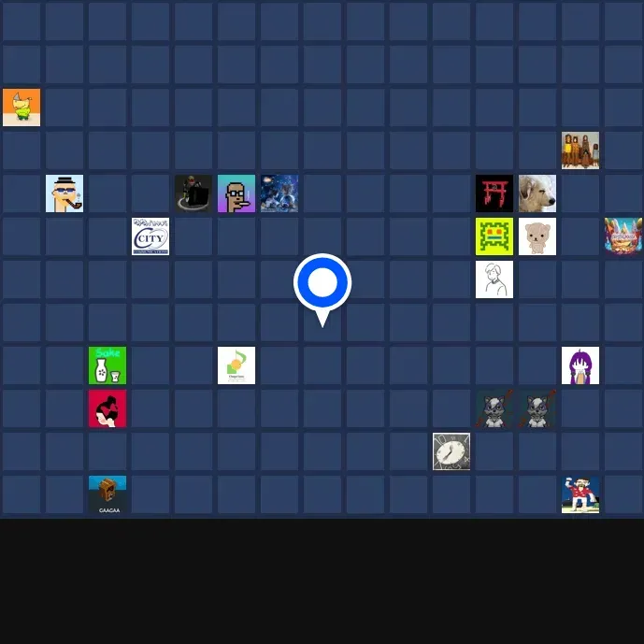Viewport: 644px width, 644px height.
Task: Click the line-drawn person sketch tile
Action: click(x=494, y=279)
